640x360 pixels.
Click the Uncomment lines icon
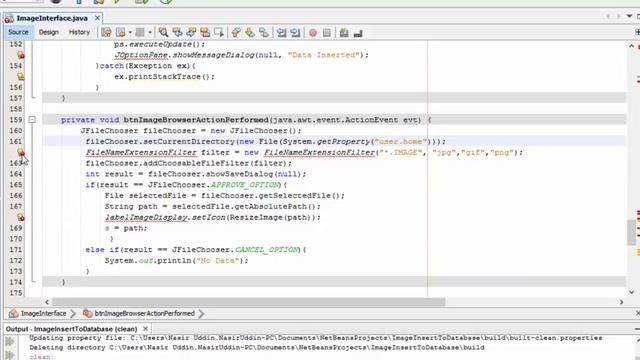(x=358, y=33)
